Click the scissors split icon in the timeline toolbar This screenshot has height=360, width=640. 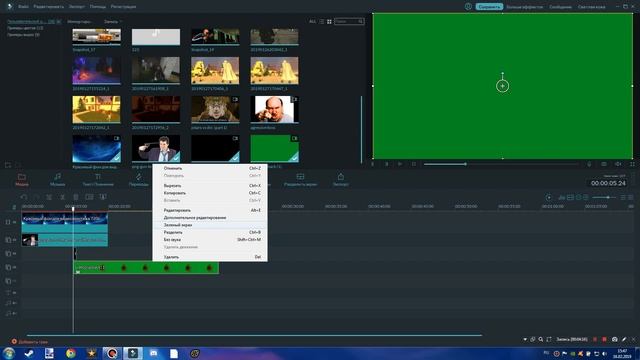[62, 197]
